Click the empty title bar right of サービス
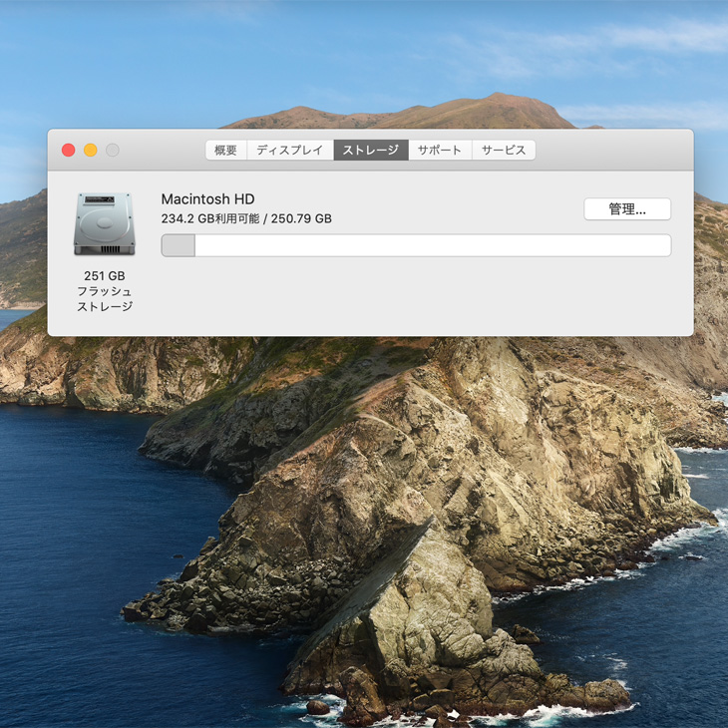This screenshot has height=728, width=728. pos(613,151)
